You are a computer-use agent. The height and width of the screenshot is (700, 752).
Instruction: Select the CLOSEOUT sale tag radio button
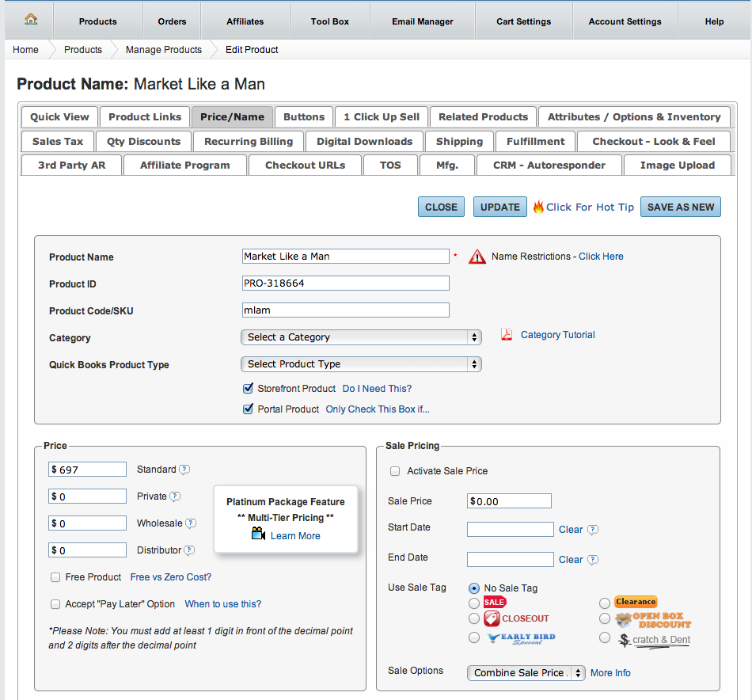pos(474,618)
